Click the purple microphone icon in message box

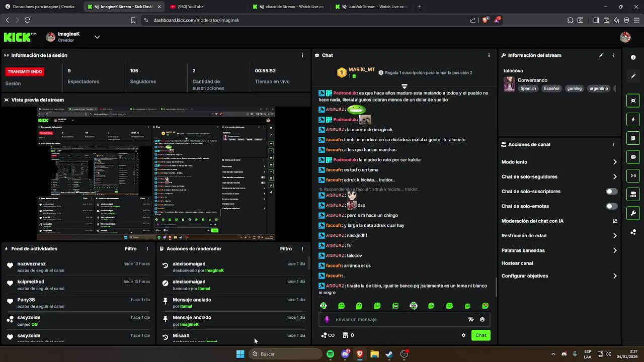[x=327, y=319]
